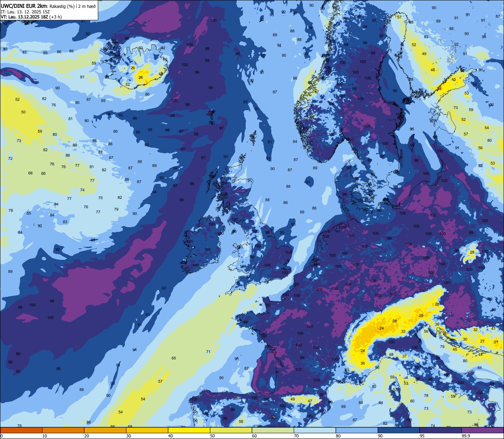Click the 0–10 dark orange legend swatch
The image size is (504, 439).
21,430
